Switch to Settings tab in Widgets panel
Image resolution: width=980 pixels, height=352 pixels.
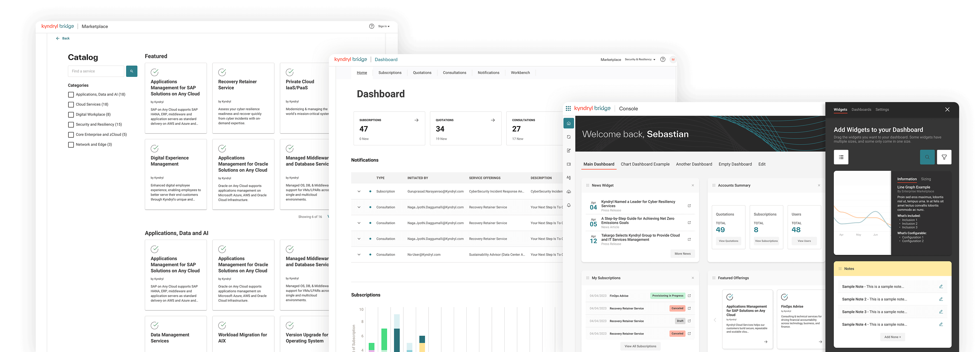[882, 110]
